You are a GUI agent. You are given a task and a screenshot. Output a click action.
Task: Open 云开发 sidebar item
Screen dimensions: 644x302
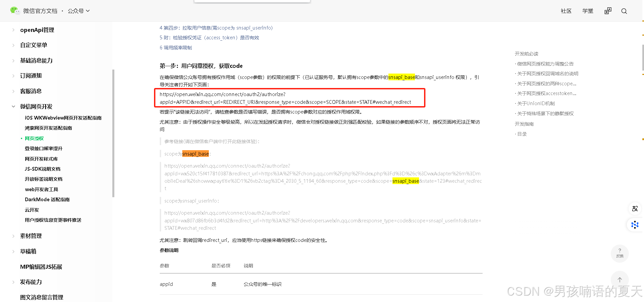click(x=32, y=210)
